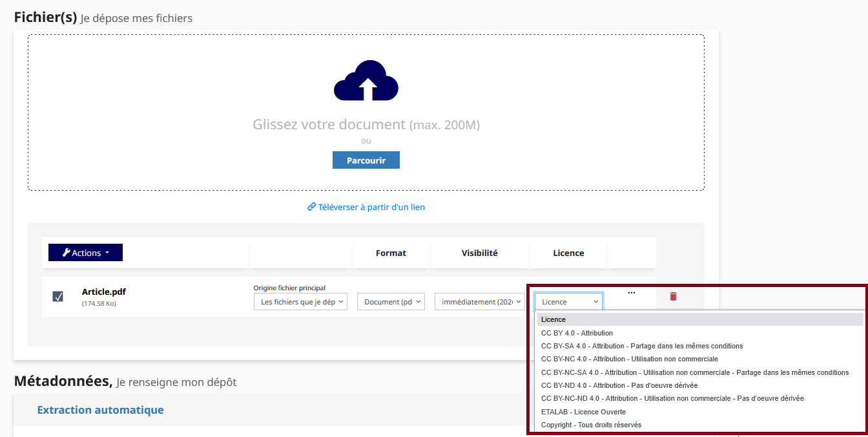This screenshot has height=437, width=868.
Task: Expand the file origin dropdown
Action: coord(300,302)
